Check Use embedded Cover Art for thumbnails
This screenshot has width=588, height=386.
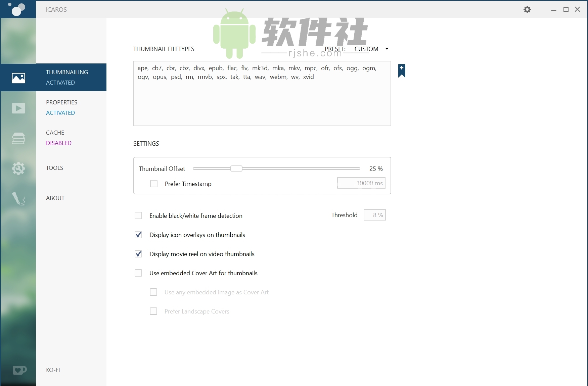point(138,273)
